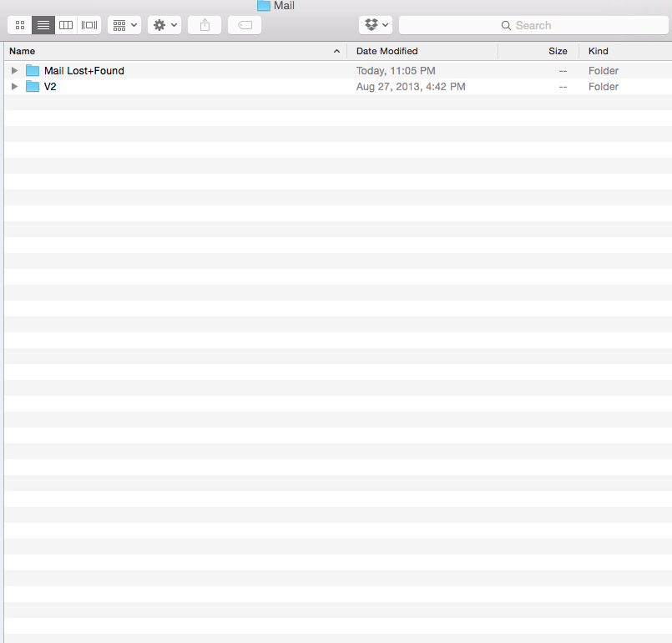Select the Mail Lost+Found folder name

click(84, 71)
